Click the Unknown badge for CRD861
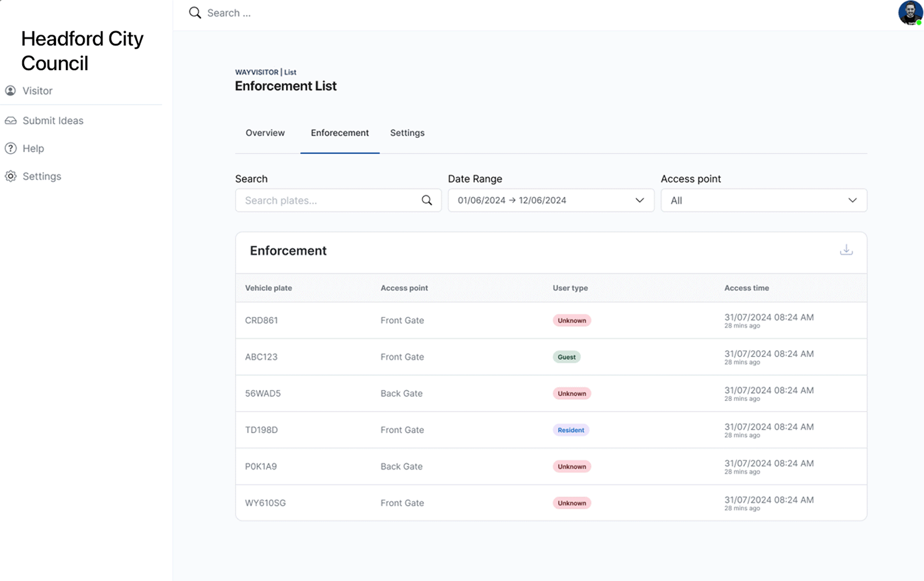 coord(571,320)
